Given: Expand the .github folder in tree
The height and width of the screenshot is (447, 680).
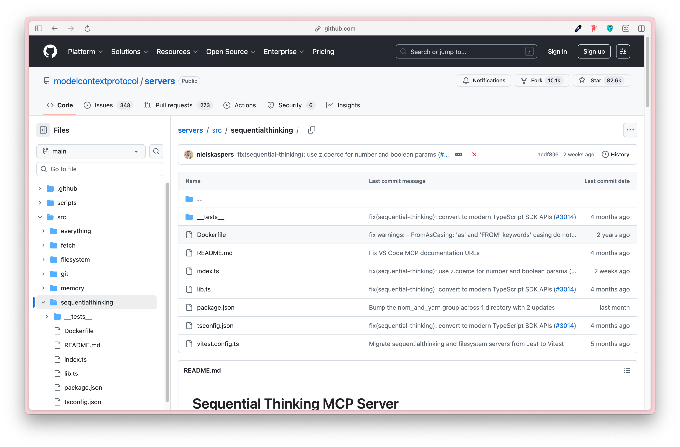Looking at the screenshot, I should point(40,189).
